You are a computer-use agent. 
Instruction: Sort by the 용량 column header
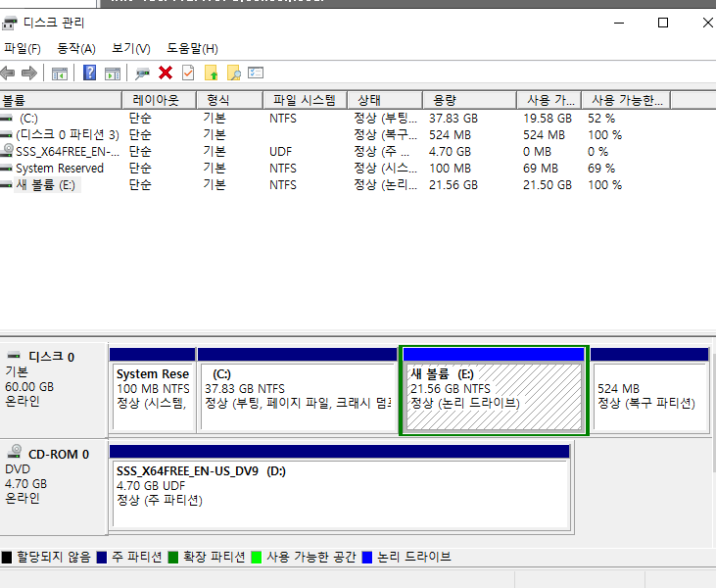tap(469, 100)
